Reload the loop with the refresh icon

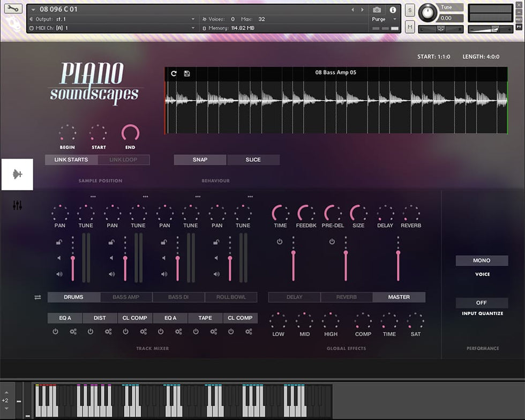pyautogui.click(x=174, y=73)
